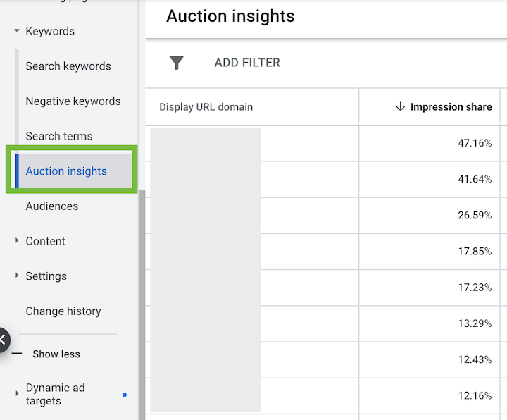Open Negative keywords page
The width and height of the screenshot is (507, 420).
[x=73, y=101]
